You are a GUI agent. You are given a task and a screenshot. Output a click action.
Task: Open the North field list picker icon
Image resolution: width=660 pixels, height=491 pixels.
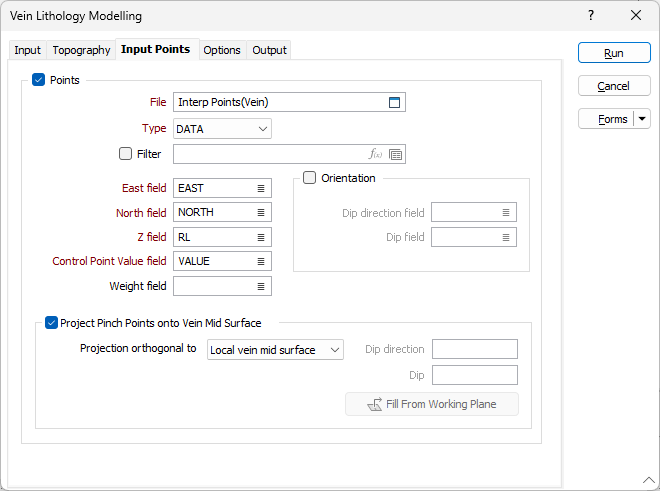[x=261, y=212]
